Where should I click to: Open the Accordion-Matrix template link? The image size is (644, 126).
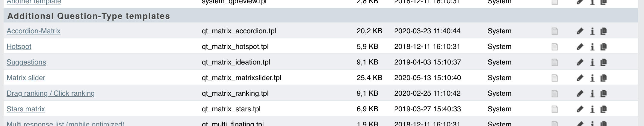pos(34,31)
